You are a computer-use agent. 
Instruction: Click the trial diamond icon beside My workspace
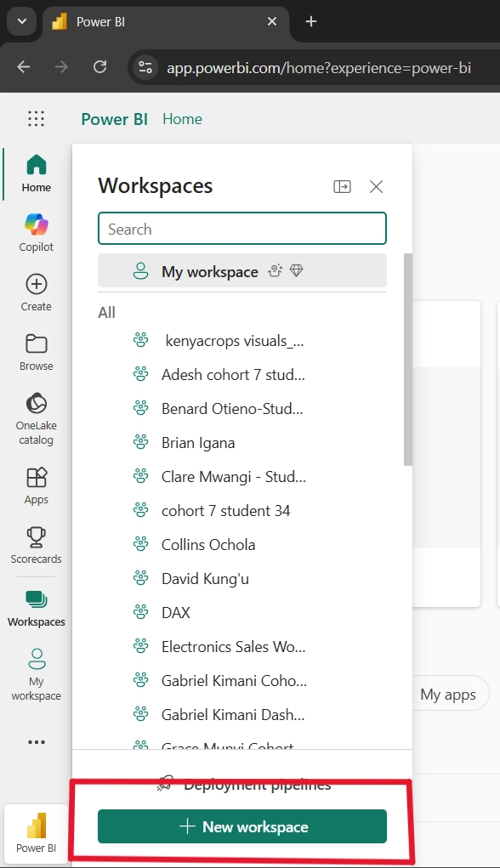point(296,269)
